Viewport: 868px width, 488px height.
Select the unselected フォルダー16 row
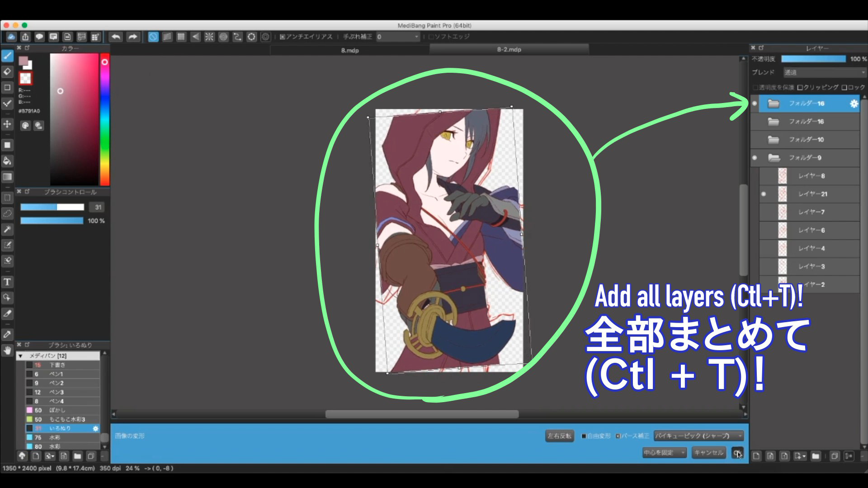pyautogui.click(x=805, y=122)
